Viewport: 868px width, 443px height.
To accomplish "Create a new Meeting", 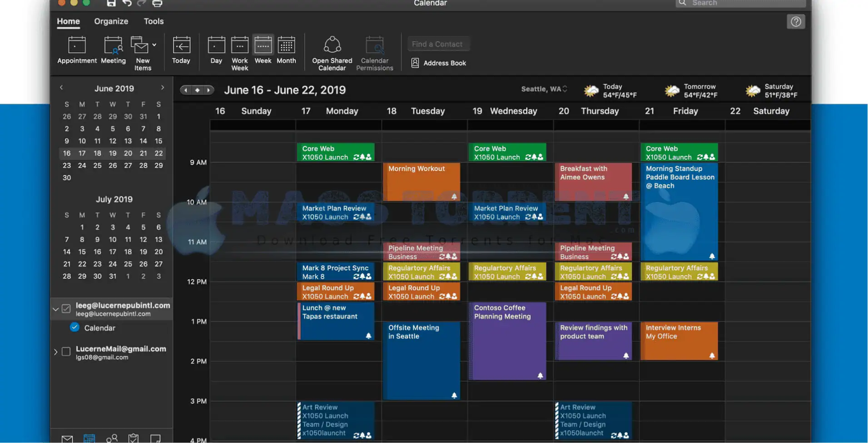I will click(113, 50).
